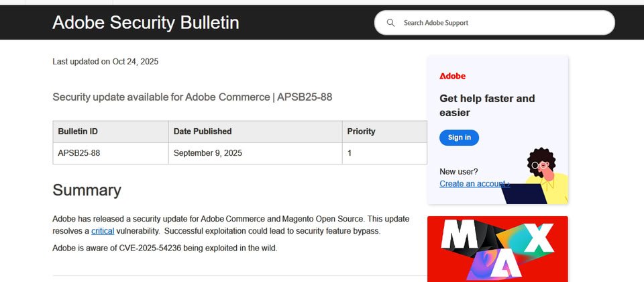Click the Security update available for Adobe Commerce heading
Screen dimensions: 644x282
click(192, 97)
